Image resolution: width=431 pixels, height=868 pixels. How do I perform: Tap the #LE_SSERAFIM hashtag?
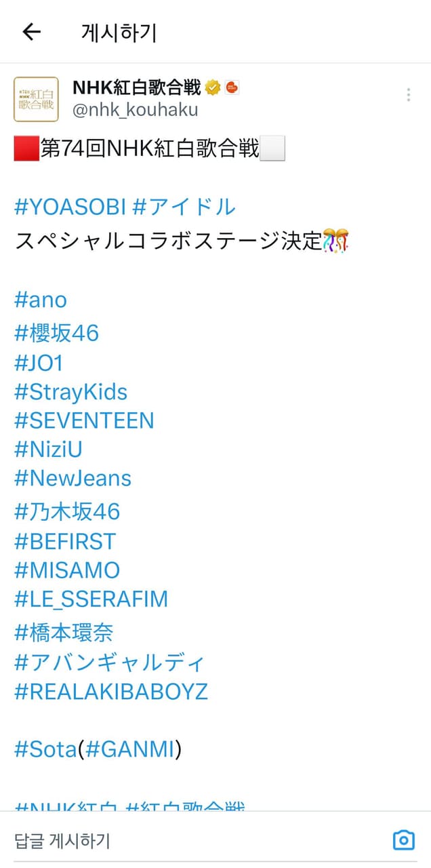[91, 599]
